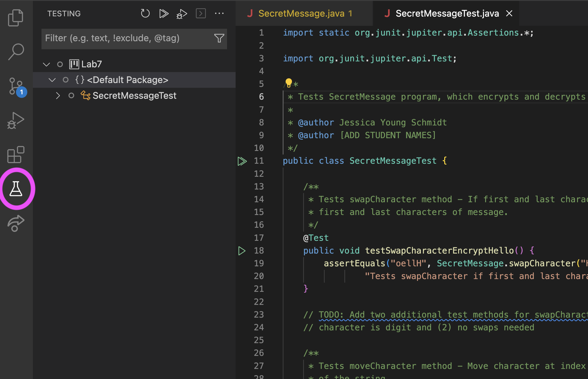The image size is (588, 379).
Task: Click the lightbulb suggestion on line 5
Action: pyautogui.click(x=289, y=82)
